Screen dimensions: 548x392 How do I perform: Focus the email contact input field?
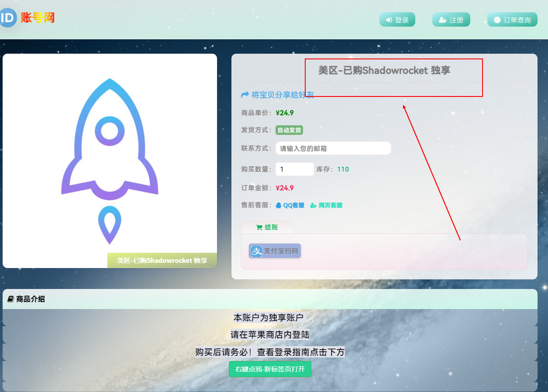tap(333, 148)
